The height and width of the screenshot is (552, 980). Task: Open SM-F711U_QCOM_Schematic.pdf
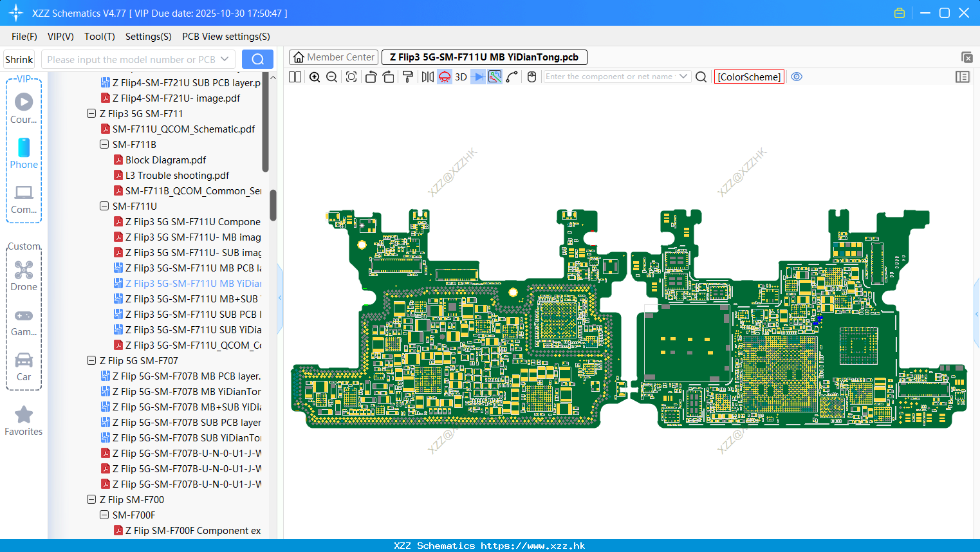pyautogui.click(x=183, y=129)
